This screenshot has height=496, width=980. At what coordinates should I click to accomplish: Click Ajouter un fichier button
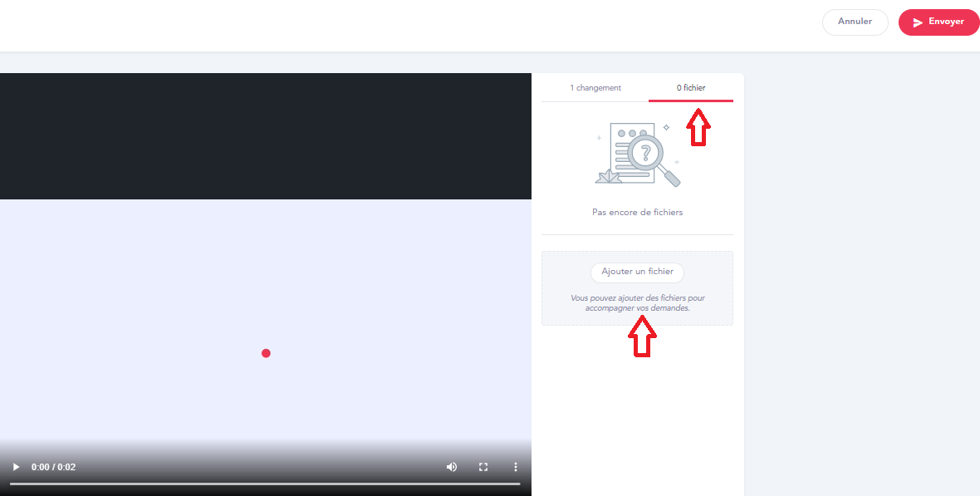click(638, 272)
